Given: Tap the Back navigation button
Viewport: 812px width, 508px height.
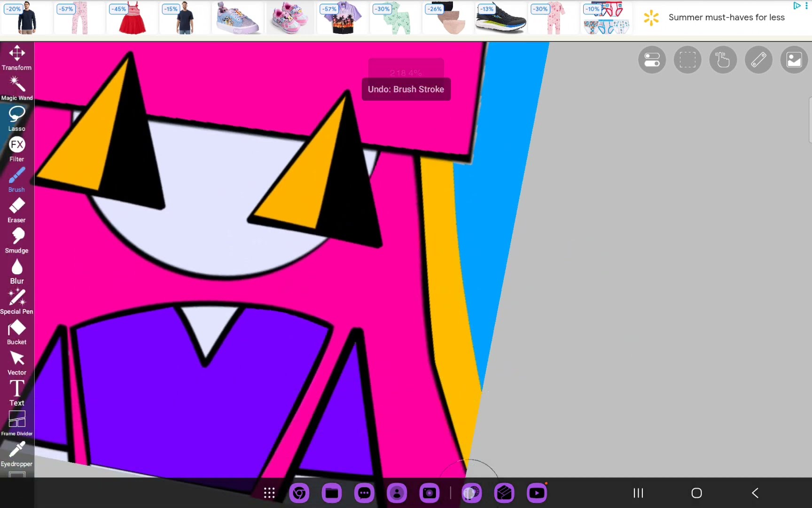Looking at the screenshot, I should point(755,493).
